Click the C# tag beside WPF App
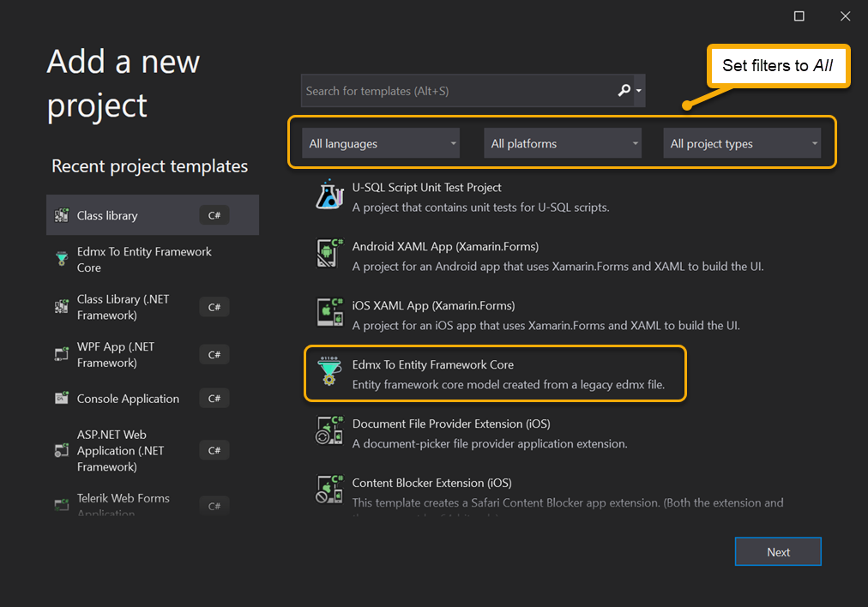 click(214, 355)
